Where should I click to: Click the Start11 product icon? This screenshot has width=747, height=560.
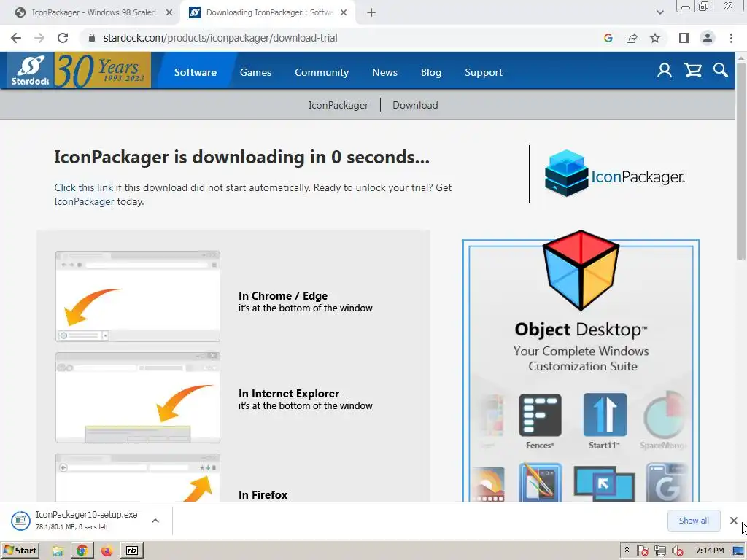click(605, 415)
